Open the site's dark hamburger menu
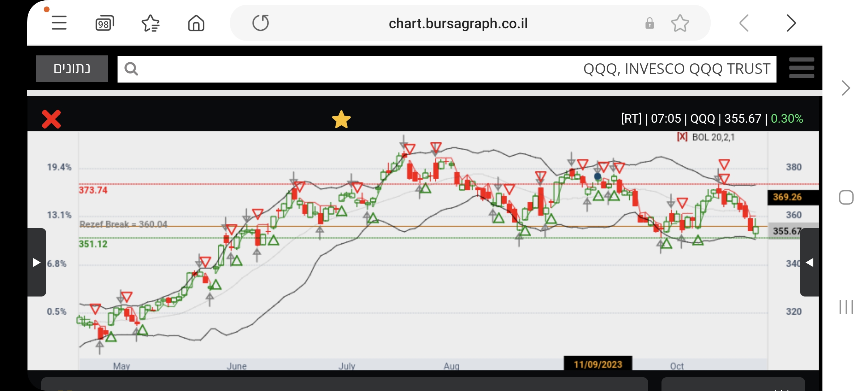This screenshot has height=391, width=868. [801, 68]
